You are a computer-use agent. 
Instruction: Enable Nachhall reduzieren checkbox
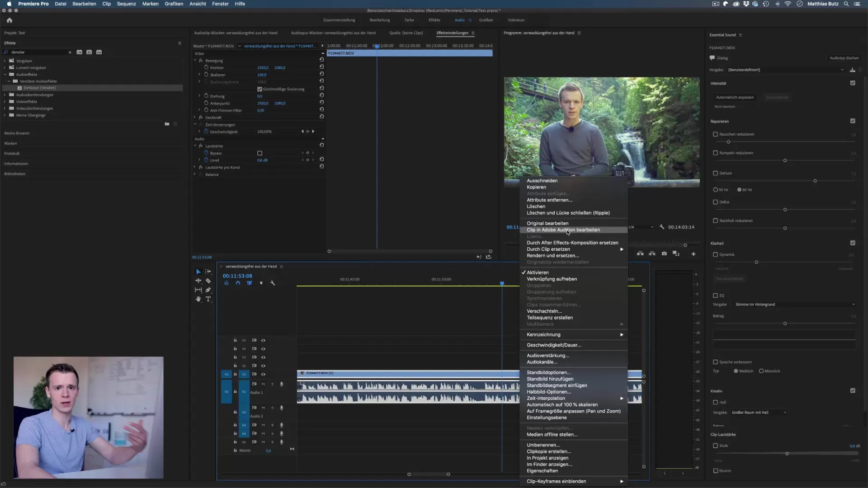tap(715, 221)
